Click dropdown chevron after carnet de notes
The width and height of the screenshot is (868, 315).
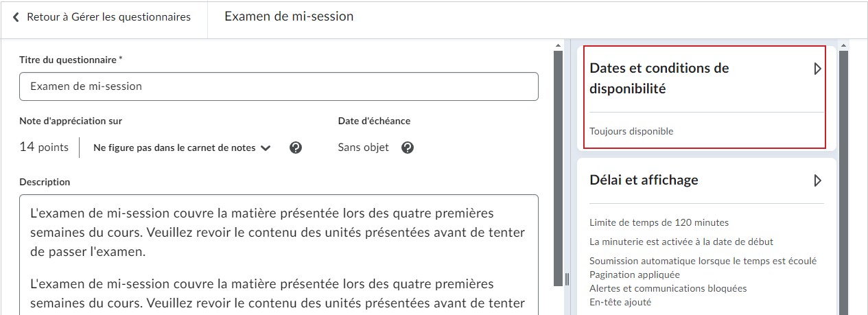point(266,148)
